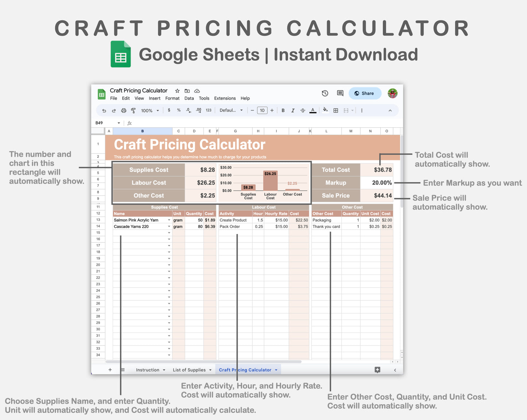Viewport: 527px width, 420px height.
Task: Click the Share button
Action: pyautogui.click(x=365, y=93)
